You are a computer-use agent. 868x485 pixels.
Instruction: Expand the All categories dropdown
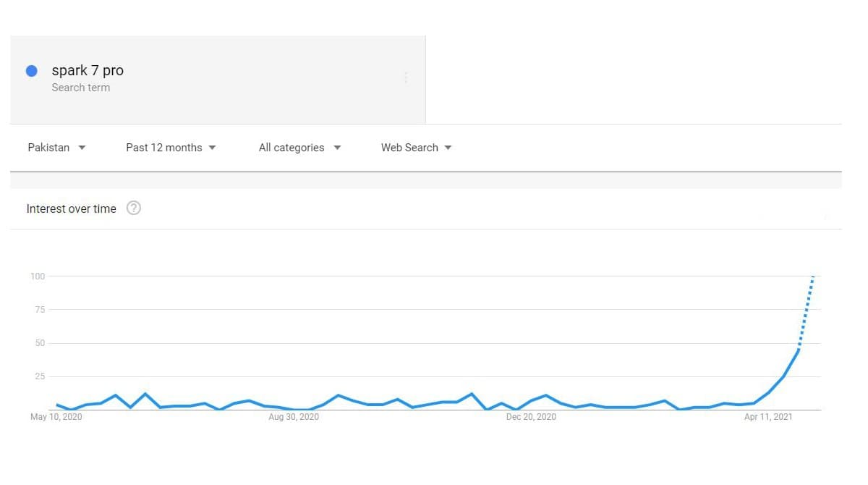click(x=299, y=148)
